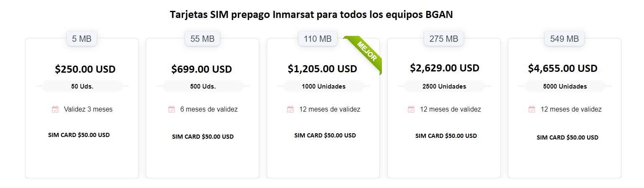Pick the 549 MB plan badge

point(564,39)
